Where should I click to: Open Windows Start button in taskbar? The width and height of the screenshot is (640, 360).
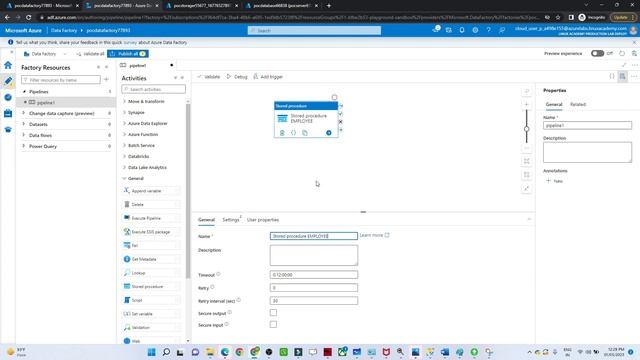click(x=151, y=352)
